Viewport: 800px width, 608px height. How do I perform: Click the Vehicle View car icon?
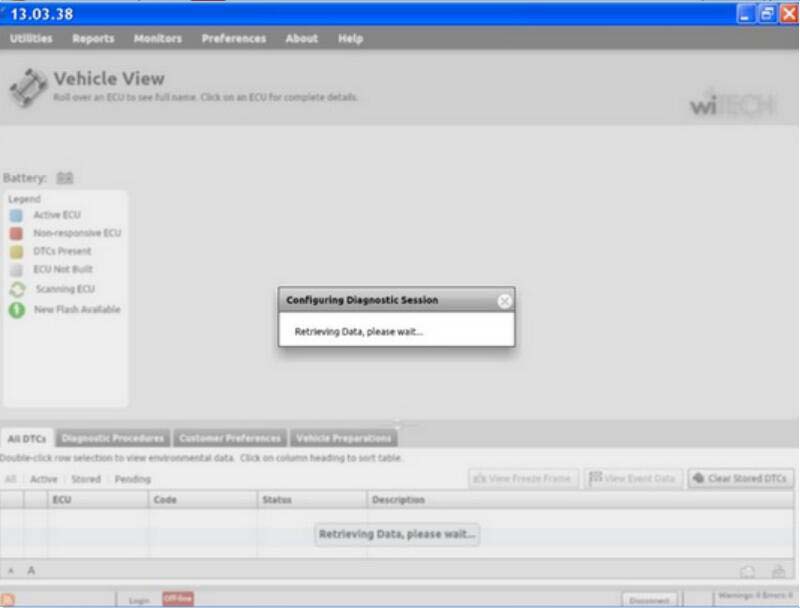pyautogui.click(x=28, y=87)
